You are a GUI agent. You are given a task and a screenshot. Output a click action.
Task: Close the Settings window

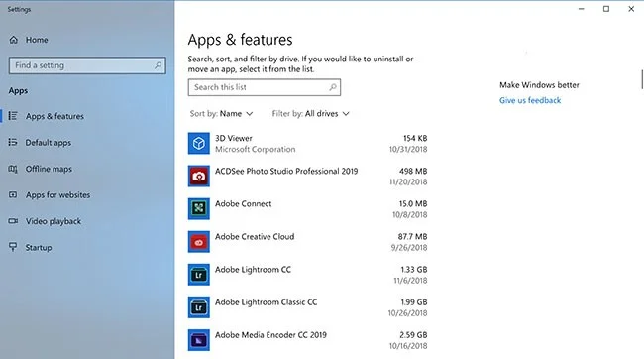(631, 9)
